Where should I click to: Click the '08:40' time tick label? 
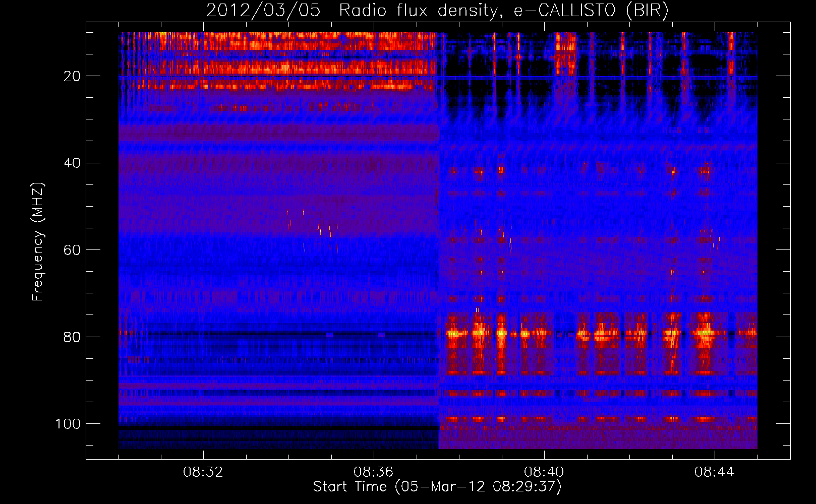click(x=544, y=472)
